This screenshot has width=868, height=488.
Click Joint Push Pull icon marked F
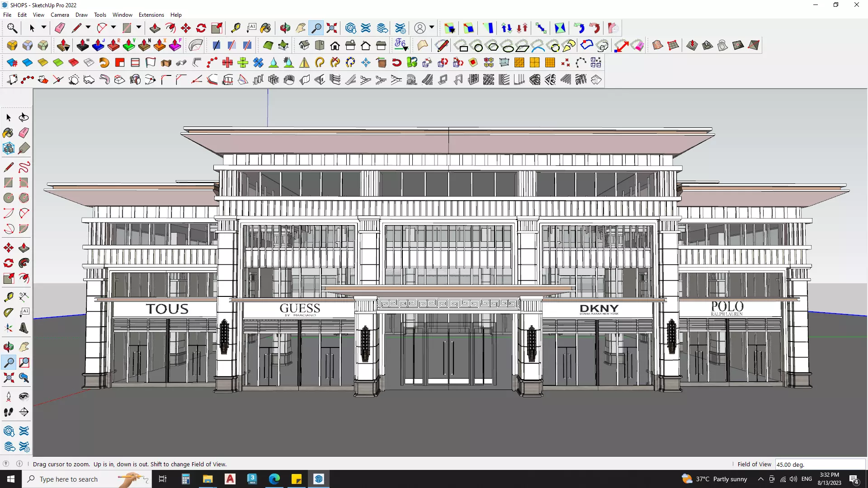tap(175, 45)
